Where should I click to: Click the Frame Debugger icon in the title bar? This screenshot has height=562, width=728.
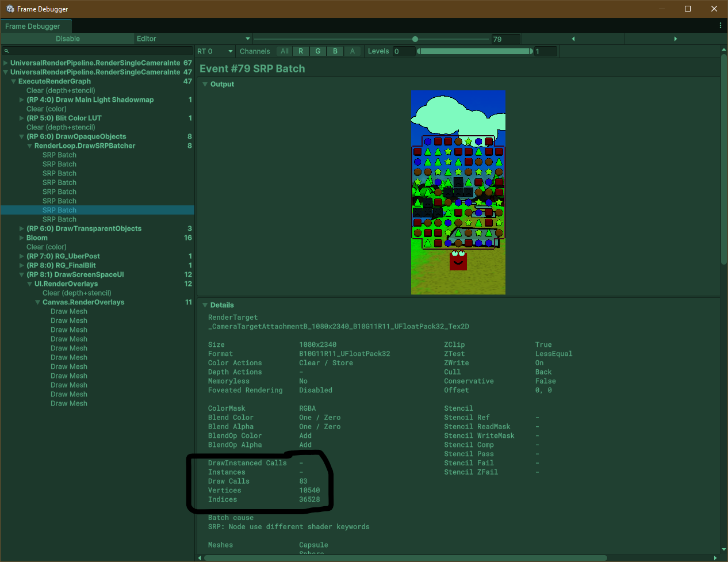[9, 9]
